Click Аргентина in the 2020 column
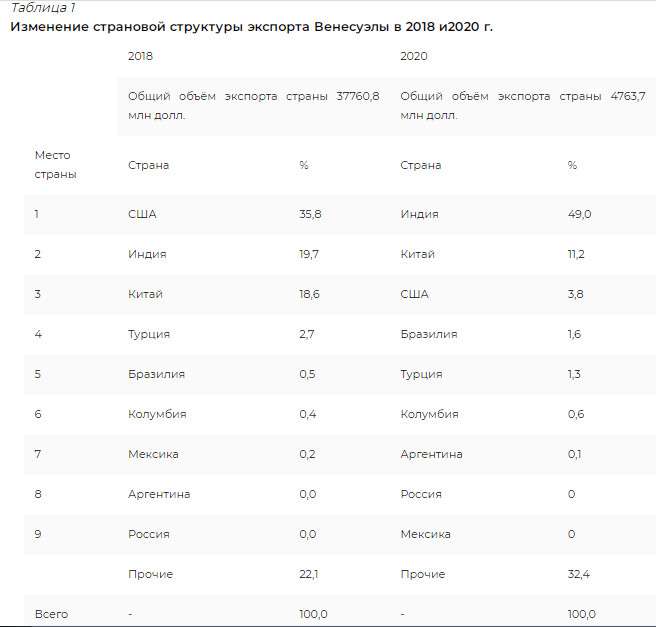Screen dimensions: 656x627 tap(431, 454)
